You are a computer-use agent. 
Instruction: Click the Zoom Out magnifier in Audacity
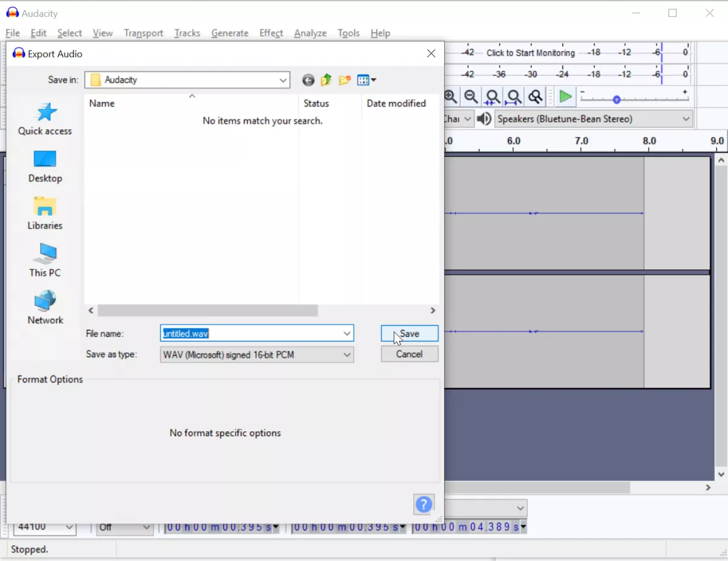(x=471, y=96)
